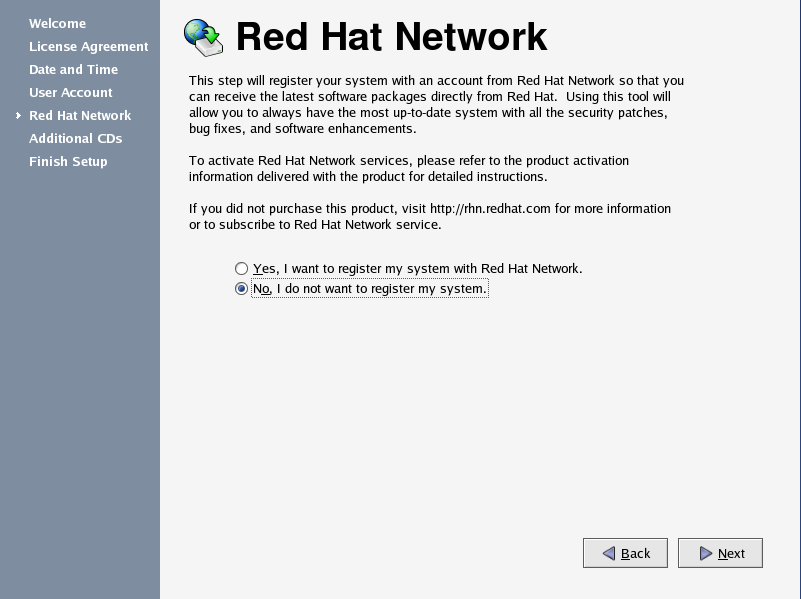Go to the Finish Setup step
801x599 pixels.
(68, 161)
